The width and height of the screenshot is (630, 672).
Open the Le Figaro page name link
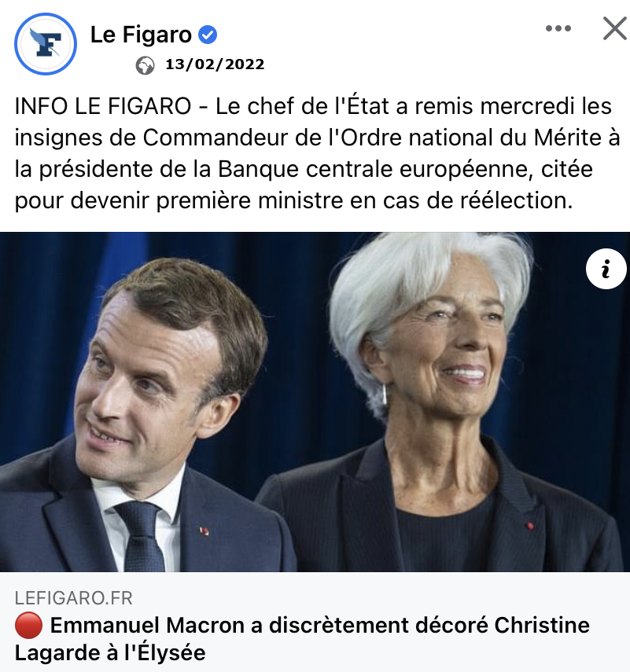pos(141,35)
